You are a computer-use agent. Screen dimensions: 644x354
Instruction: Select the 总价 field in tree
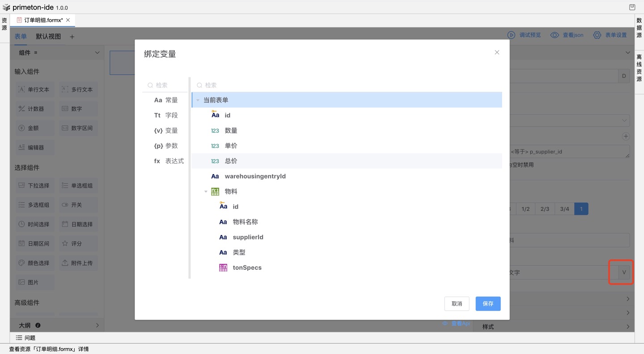pos(231,161)
